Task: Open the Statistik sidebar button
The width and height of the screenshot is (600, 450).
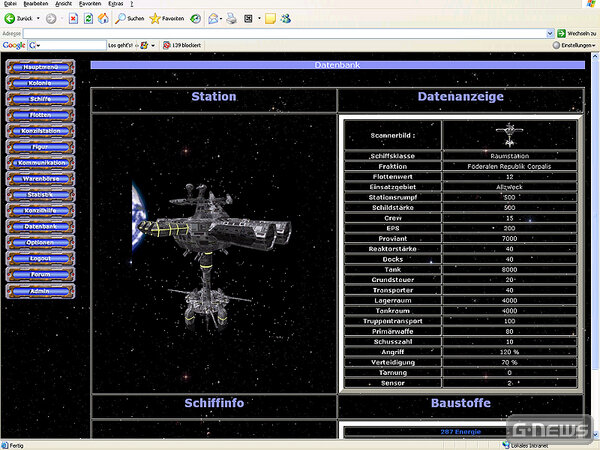Action: [41, 195]
